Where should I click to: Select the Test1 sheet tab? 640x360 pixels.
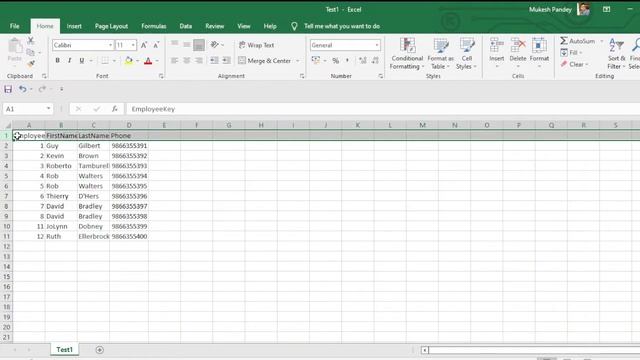[x=64, y=349]
